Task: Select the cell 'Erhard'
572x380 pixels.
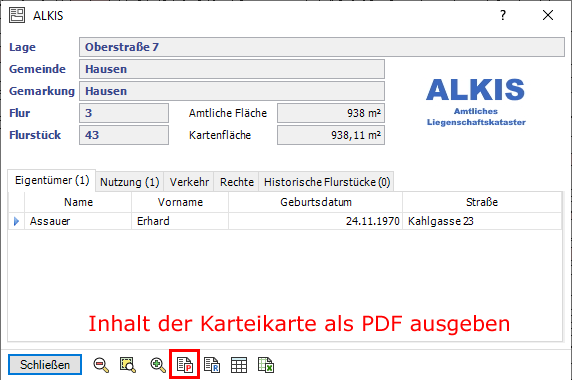Action: tap(180, 221)
